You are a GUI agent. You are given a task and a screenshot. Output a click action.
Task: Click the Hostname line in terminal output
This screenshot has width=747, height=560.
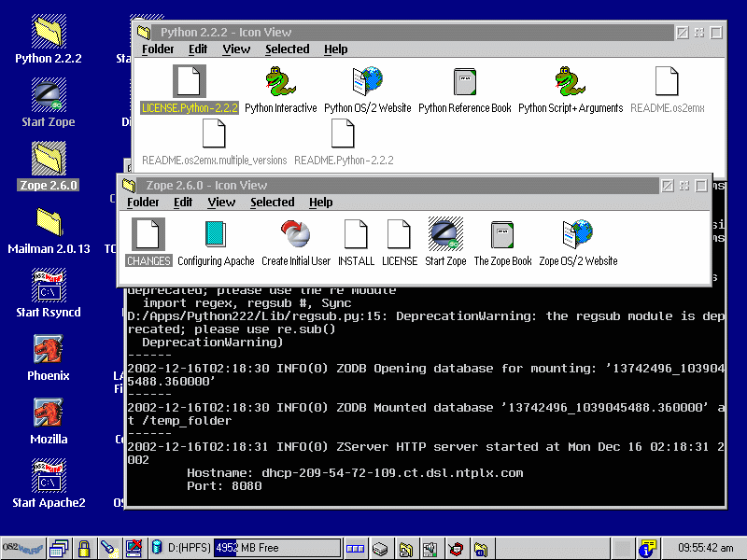355,473
